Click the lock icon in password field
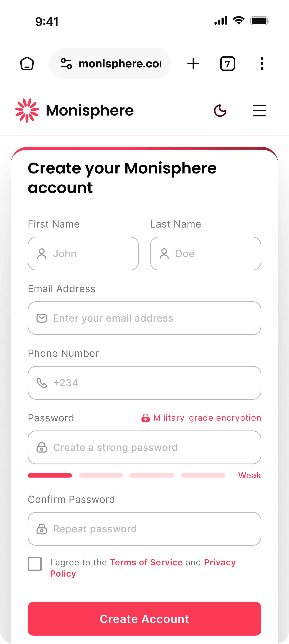289x644 pixels. click(x=42, y=447)
